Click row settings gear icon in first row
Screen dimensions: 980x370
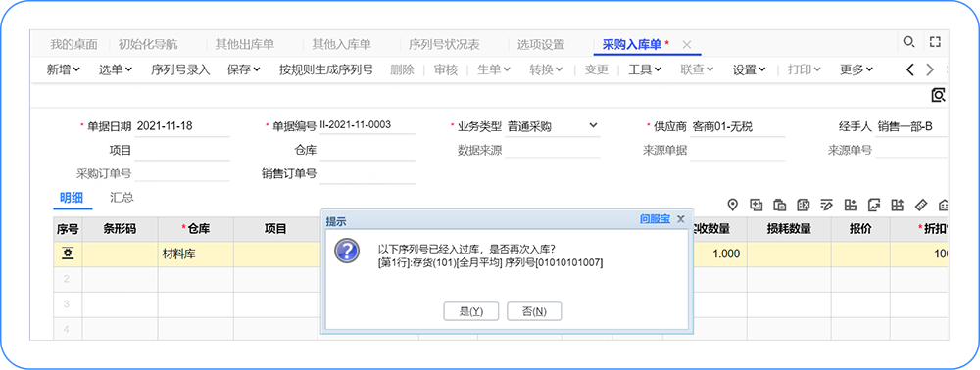click(67, 254)
